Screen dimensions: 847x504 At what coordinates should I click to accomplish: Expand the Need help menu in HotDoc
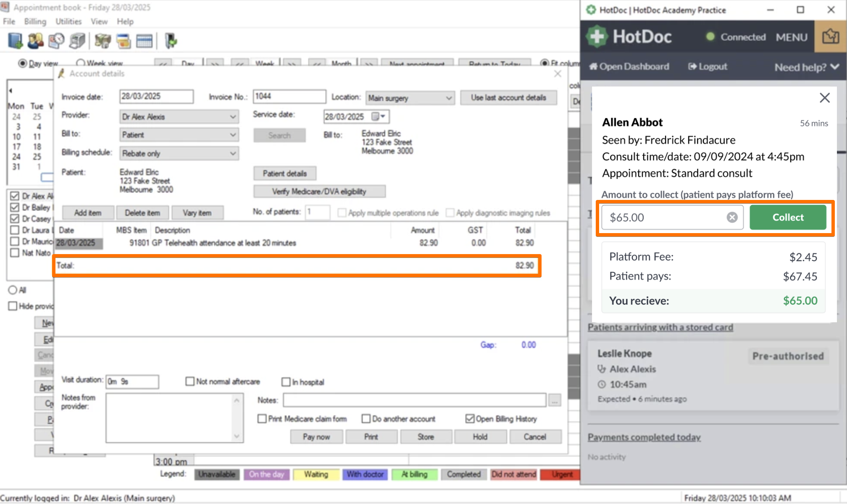click(x=807, y=67)
